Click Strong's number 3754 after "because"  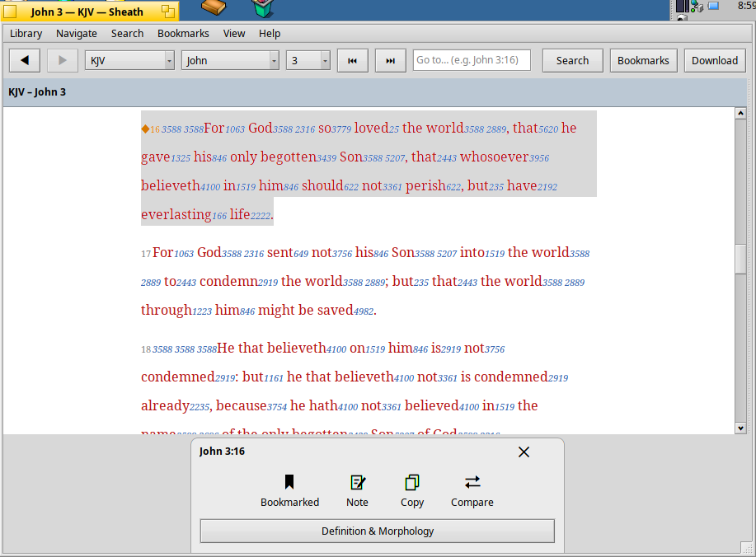click(277, 407)
